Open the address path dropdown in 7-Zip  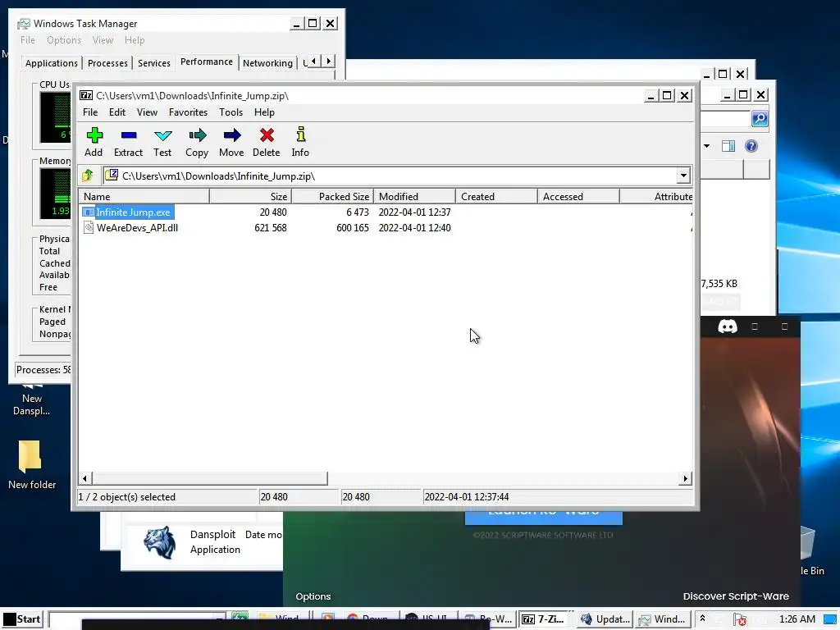683,176
